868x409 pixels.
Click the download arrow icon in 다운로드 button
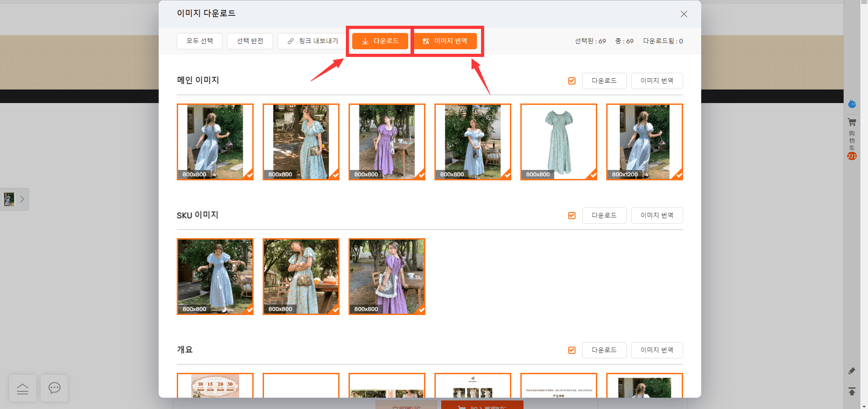pyautogui.click(x=365, y=42)
